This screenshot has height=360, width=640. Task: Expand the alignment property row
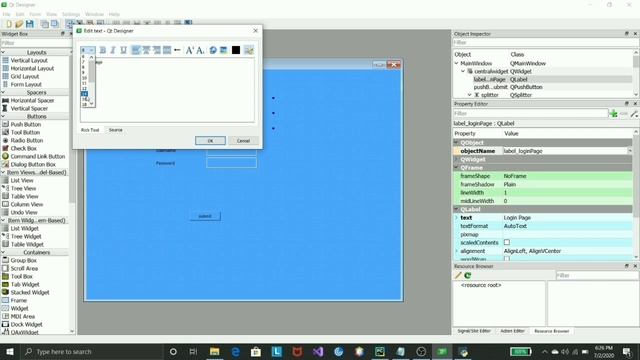click(456, 251)
